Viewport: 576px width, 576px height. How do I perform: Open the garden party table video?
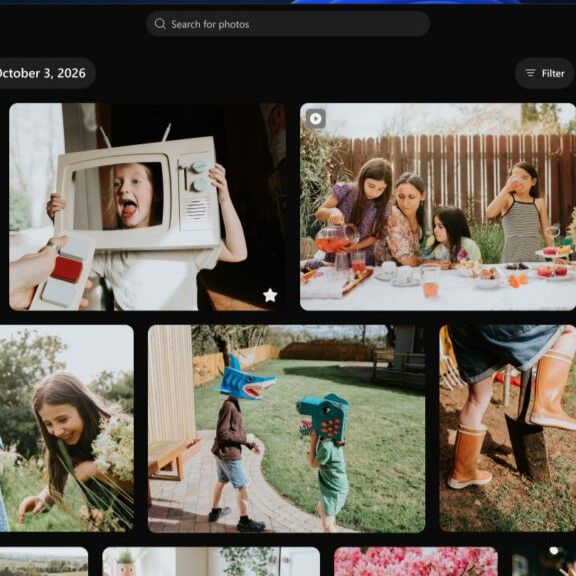tap(438, 206)
